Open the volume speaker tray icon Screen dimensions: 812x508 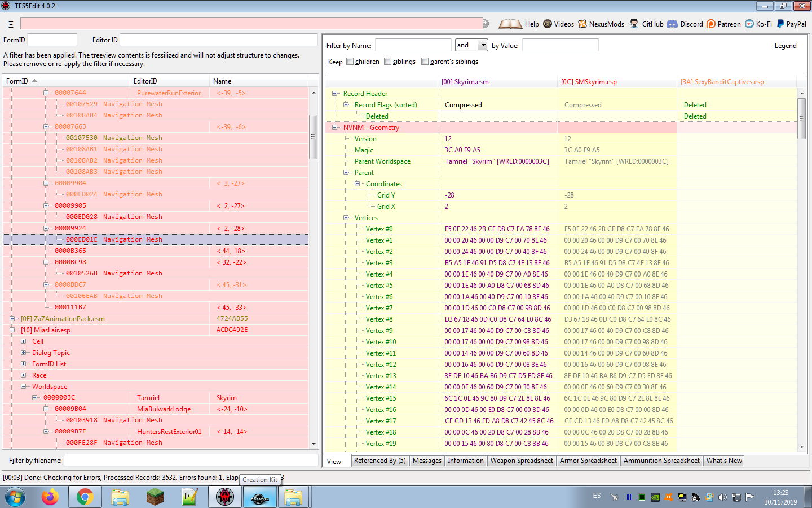(723, 497)
